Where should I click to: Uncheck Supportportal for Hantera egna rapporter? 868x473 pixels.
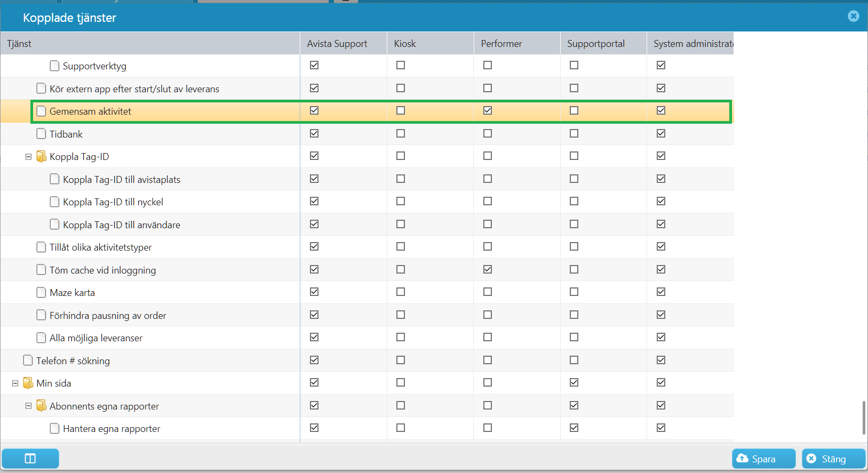[x=574, y=428]
